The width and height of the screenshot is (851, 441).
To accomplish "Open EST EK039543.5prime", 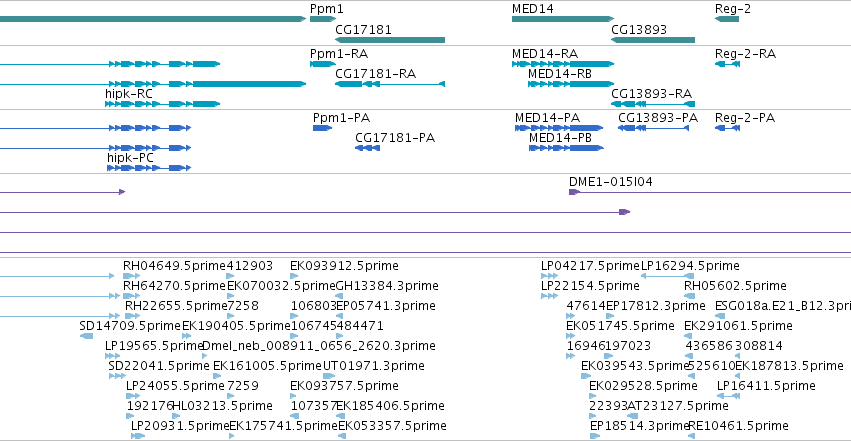I will pyautogui.click(x=635, y=366).
